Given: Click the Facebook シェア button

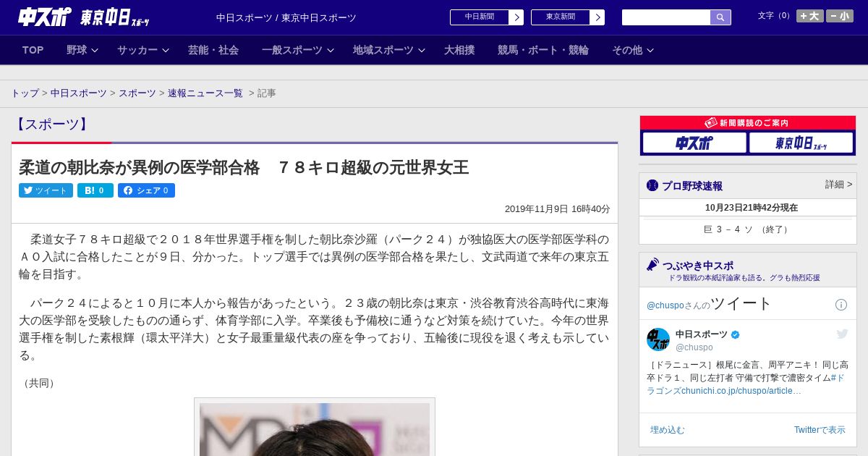Looking at the screenshot, I should pos(146,190).
